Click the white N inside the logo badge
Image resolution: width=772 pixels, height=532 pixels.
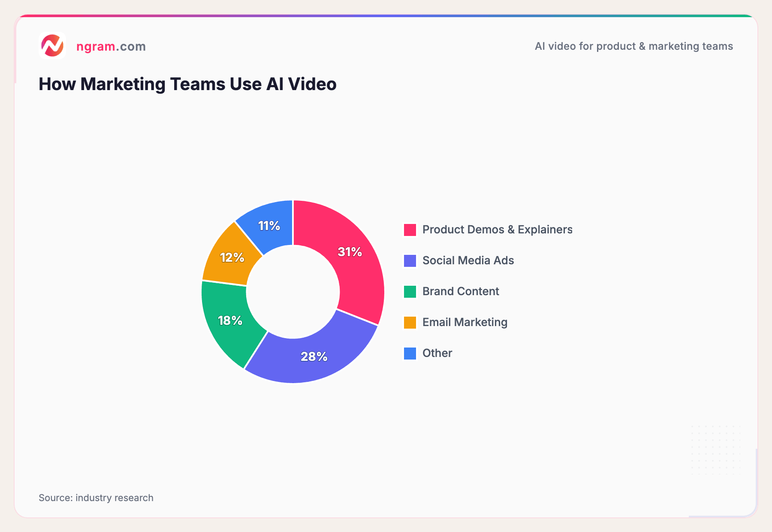pyautogui.click(x=53, y=46)
